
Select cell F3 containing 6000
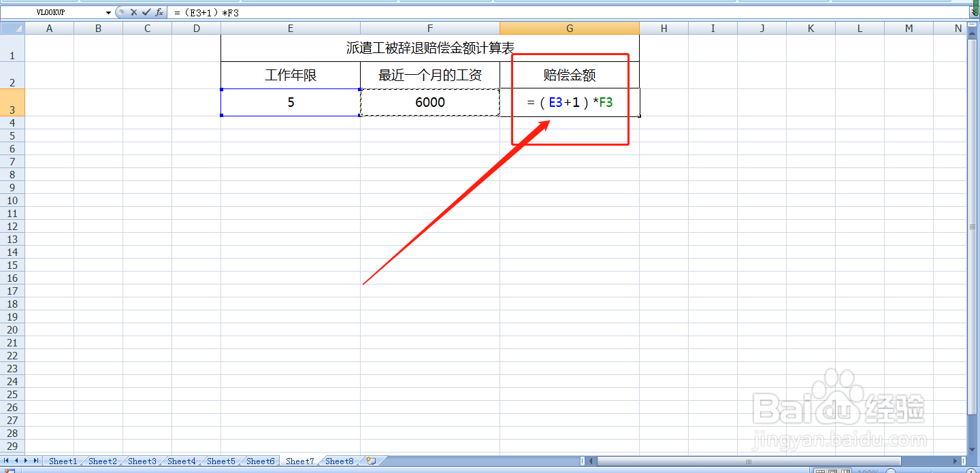(430, 103)
